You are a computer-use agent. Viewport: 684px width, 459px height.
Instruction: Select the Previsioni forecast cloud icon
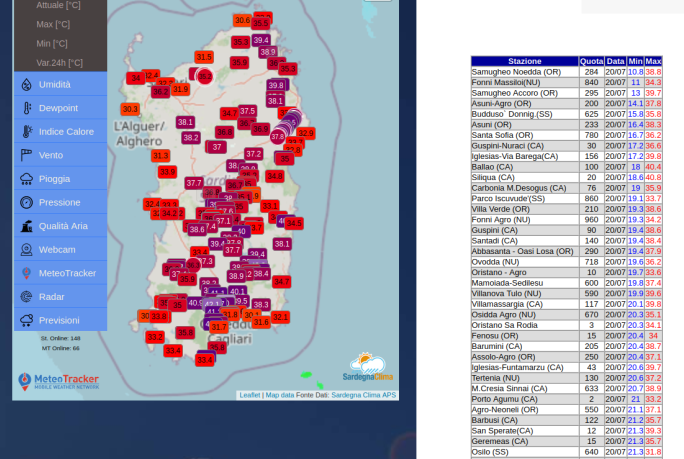pos(27,320)
